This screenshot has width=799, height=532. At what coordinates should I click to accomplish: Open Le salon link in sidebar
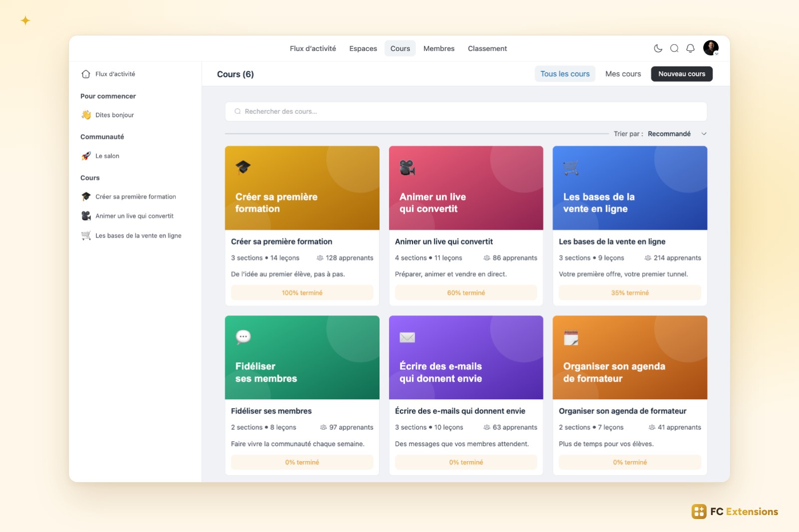click(107, 156)
